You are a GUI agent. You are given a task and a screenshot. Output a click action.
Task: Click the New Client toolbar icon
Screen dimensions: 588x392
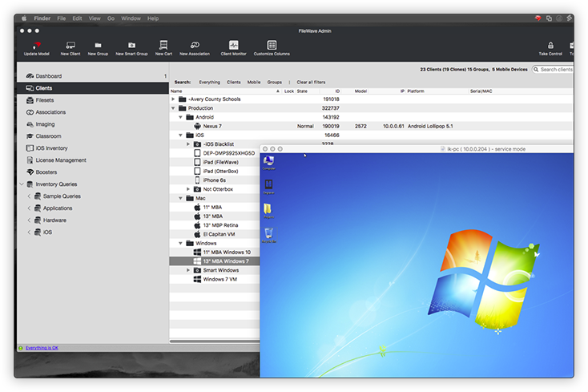point(70,46)
